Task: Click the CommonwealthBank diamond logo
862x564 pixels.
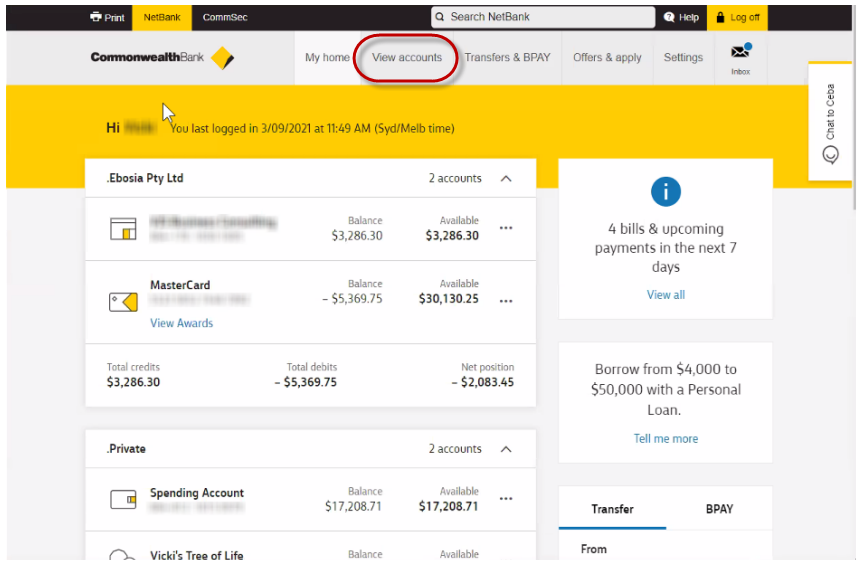Action: (222, 58)
